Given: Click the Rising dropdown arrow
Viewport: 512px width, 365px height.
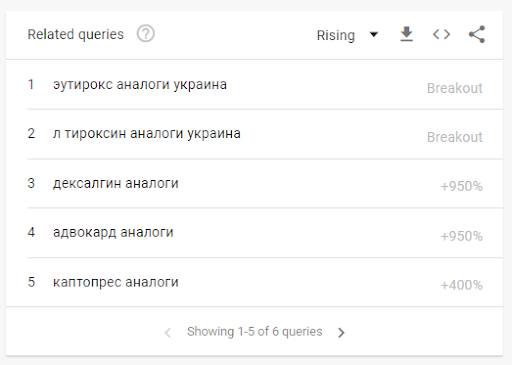Looking at the screenshot, I should [x=374, y=34].
